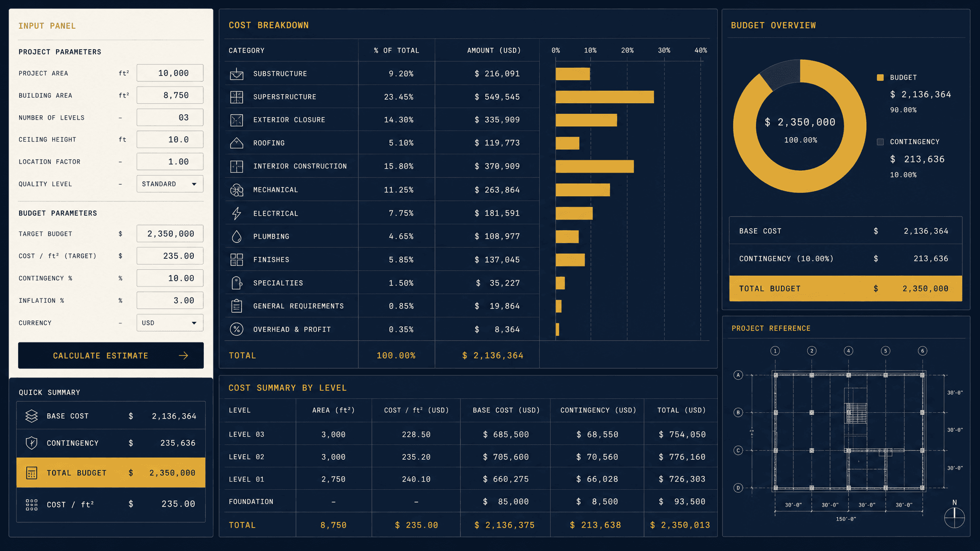Click the Mechanical fan icon

236,190
